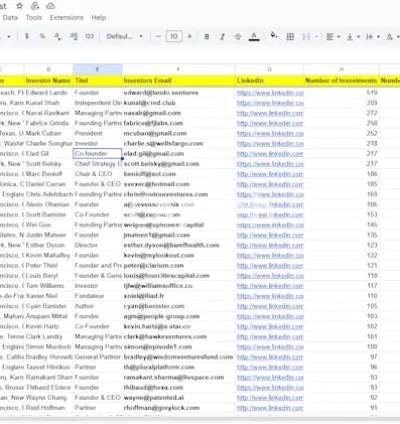Screen dimensions: 400x424
Task: Open the format dropdown arrow left of the dollar icon
Action: pos(9,36)
